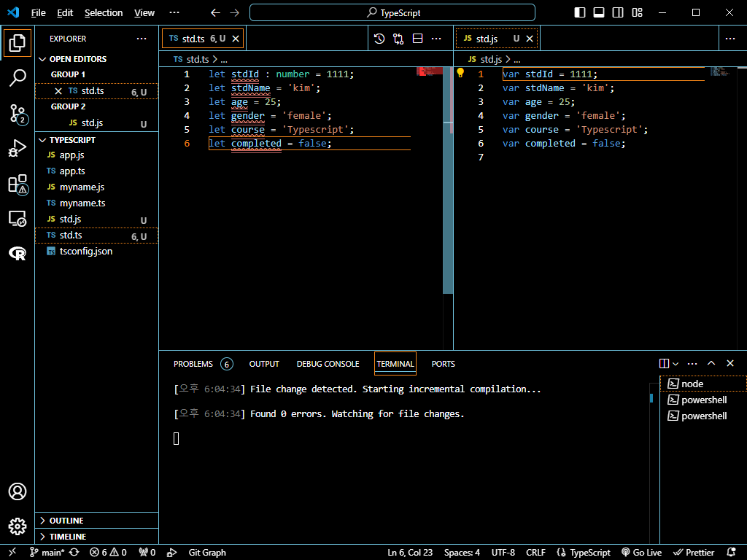Go forward using the navigation arrow

(234, 13)
